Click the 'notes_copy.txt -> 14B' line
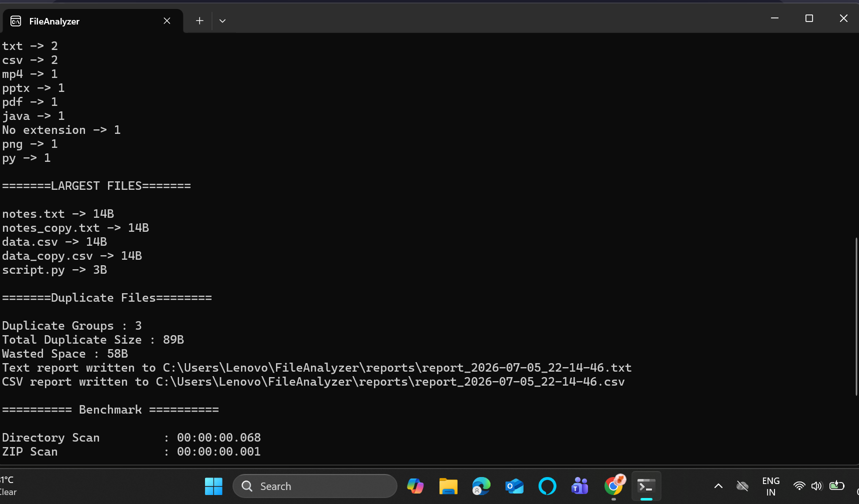859x504 pixels. (75, 228)
